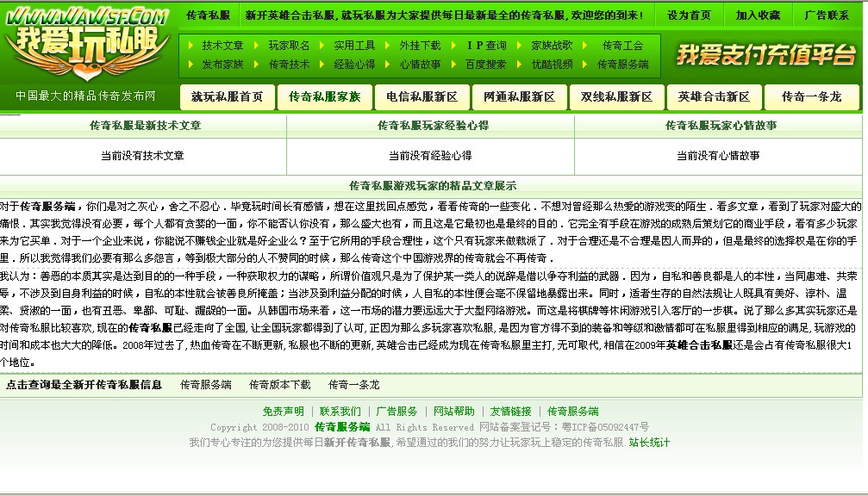Viewport: 868px width, 496px height.
Task: Open the 电信私服新区 section
Action: coord(422,97)
